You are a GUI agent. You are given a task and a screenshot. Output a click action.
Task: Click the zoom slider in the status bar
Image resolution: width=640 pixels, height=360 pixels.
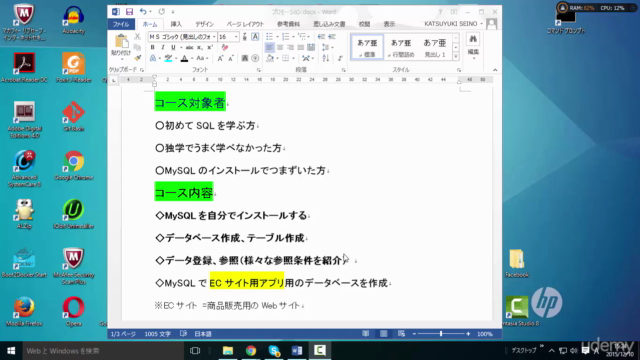441,334
